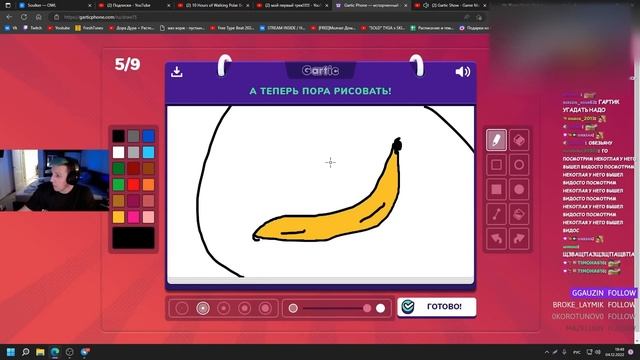Select the paint bucket Fill tool

(x=519, y=214)
